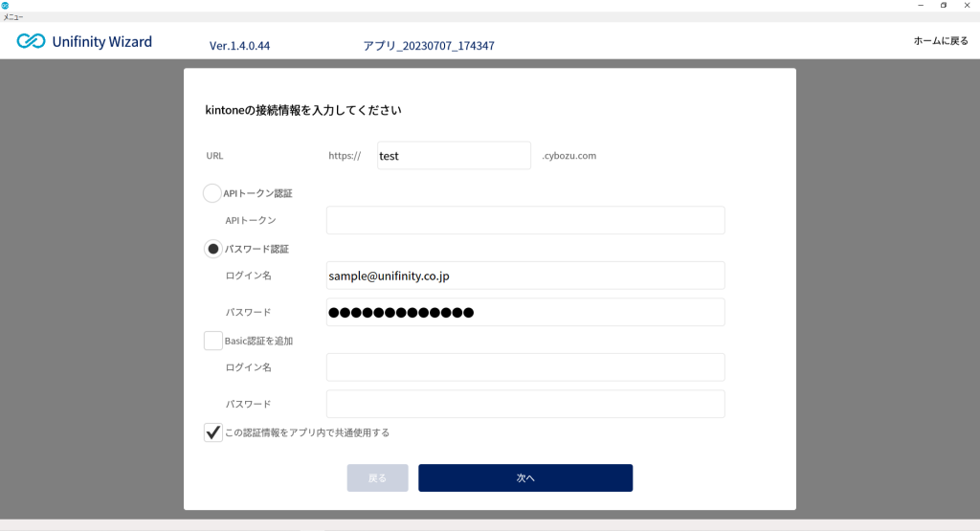The image size is (980, 531).
Task: Click the heading kintoneの接続情報を入力してください
Action: (303, 110)
